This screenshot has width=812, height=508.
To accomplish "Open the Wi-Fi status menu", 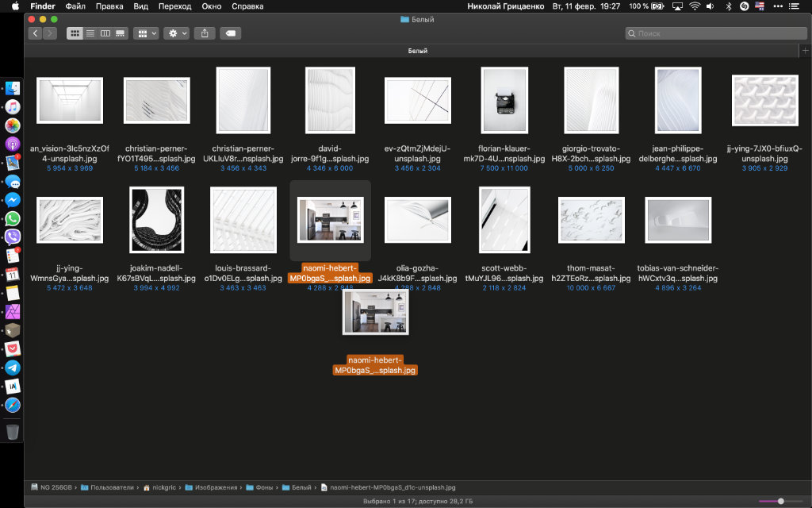I will tap(695, 6).
